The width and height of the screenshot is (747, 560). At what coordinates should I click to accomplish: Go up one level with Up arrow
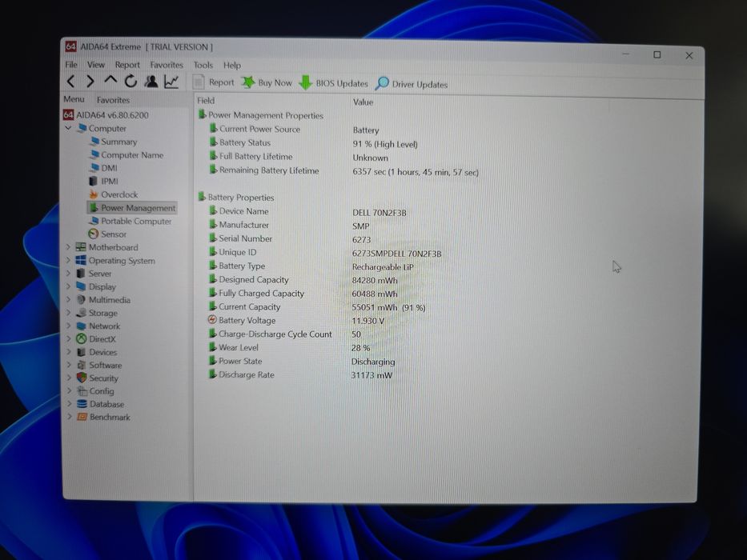110,81
